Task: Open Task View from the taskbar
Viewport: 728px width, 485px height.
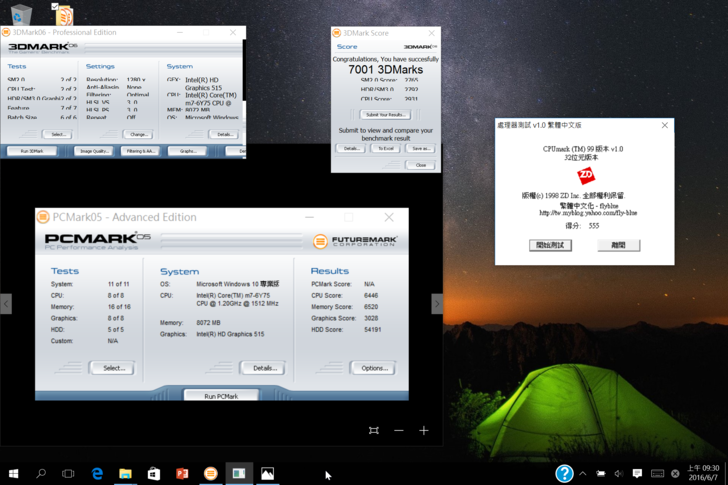Action: tap(69, 473)
